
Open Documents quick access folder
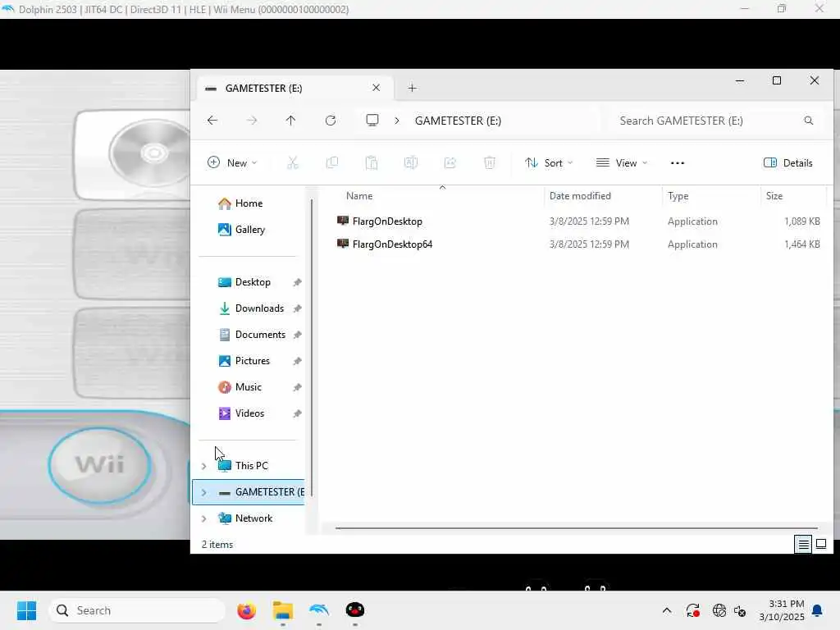[260, 335]
